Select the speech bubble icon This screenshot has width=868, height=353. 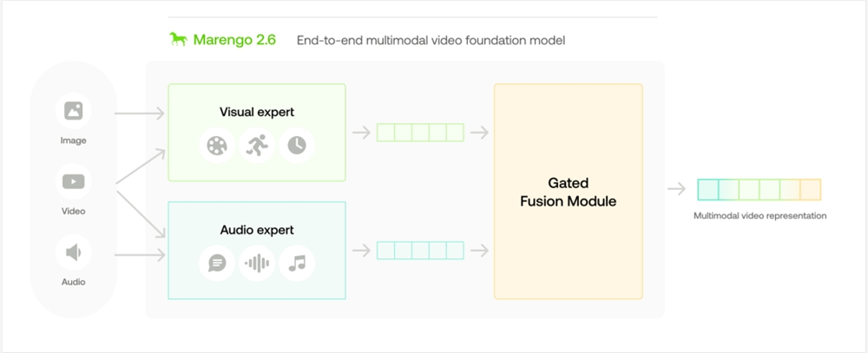click(x=216, y=263)
